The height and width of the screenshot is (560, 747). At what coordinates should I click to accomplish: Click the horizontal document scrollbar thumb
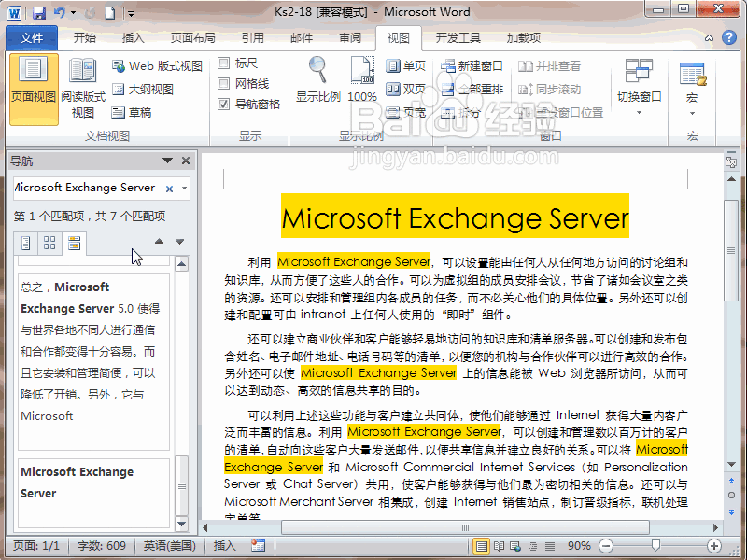point(465,527)
